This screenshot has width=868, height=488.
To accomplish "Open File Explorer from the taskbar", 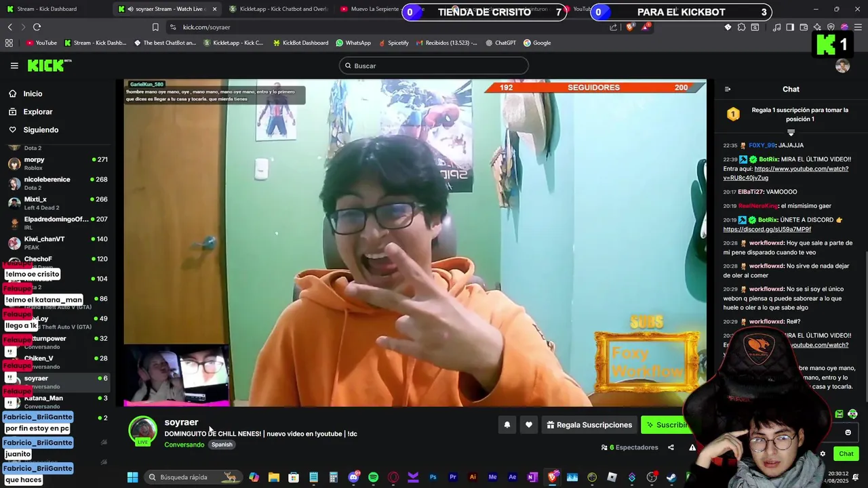I will (273, 477).
